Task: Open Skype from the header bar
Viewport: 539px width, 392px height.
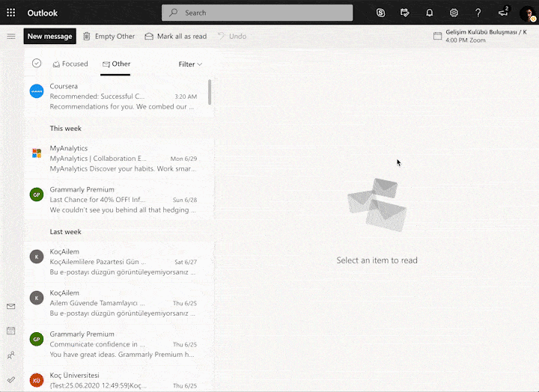Action: pyautogui.click(x=380, y=13)
